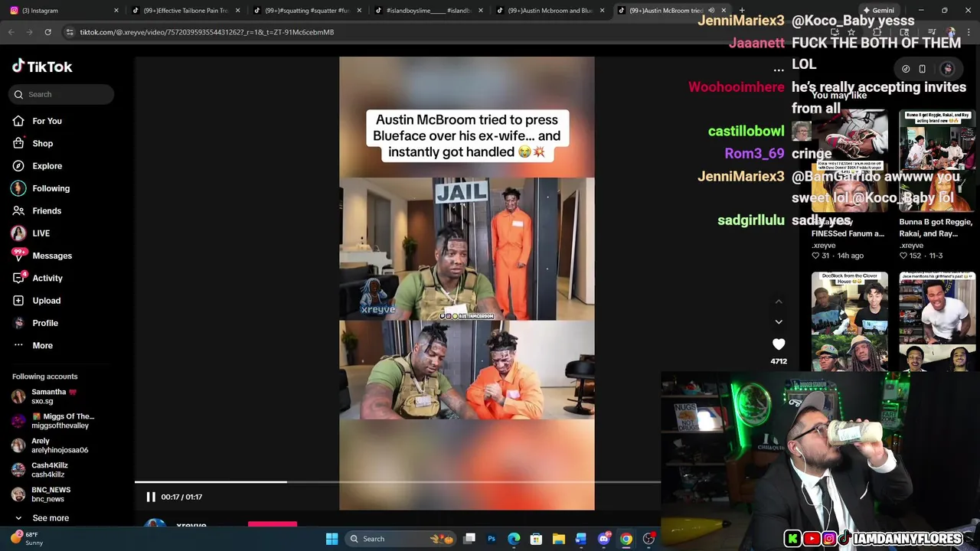Open OBS Studio from the taskbar
Screen dimensions: 980x551
tap(648, 539)
